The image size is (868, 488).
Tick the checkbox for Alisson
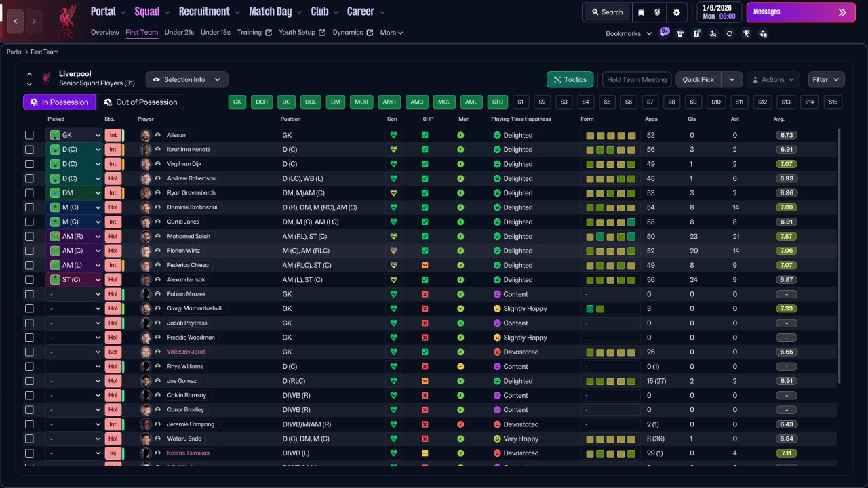(29, 135)
